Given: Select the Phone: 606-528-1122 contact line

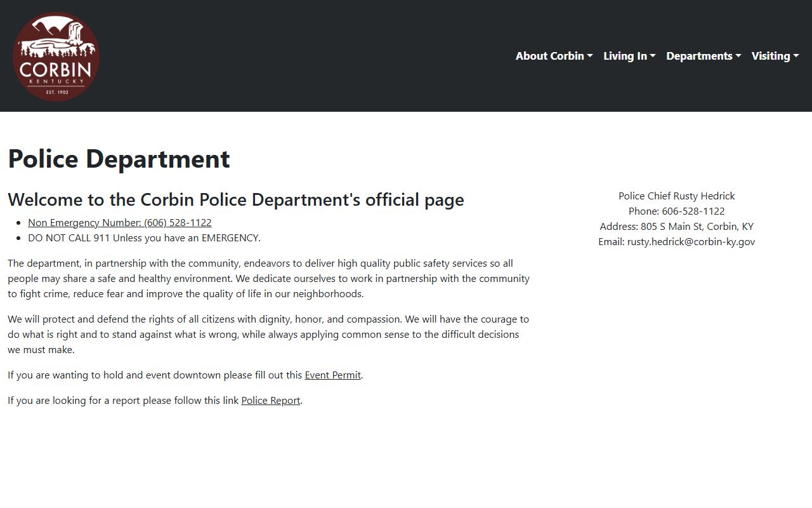Looking at the screenshot, I should tap(677, 211).
